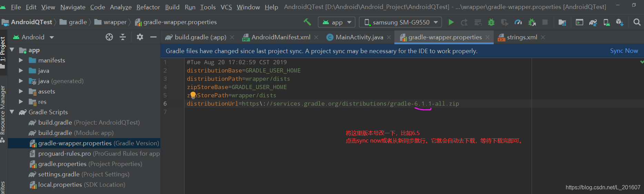Viewport: 644px width, 194px height.
Task: Click the Sync Now link
Action: click(624, 51)
